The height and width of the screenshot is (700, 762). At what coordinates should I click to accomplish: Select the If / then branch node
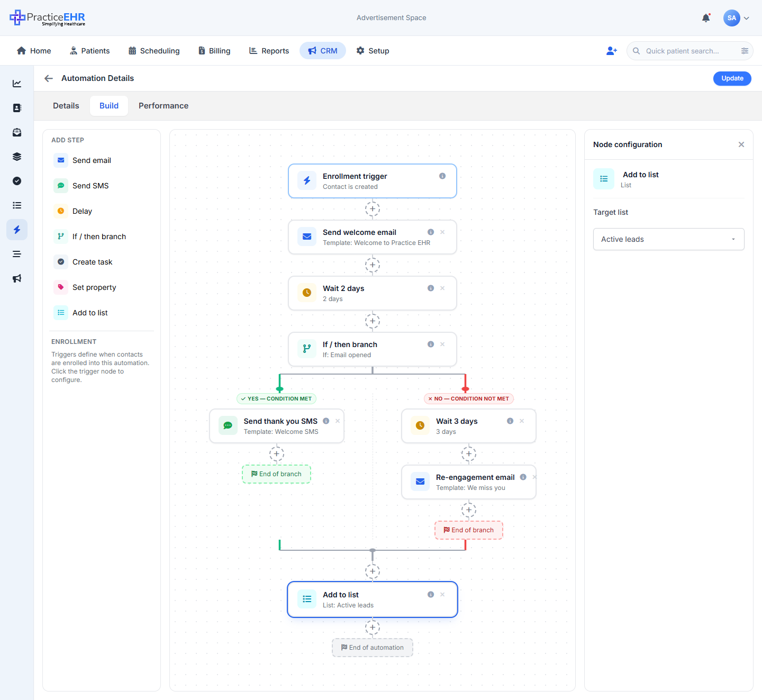373,349
